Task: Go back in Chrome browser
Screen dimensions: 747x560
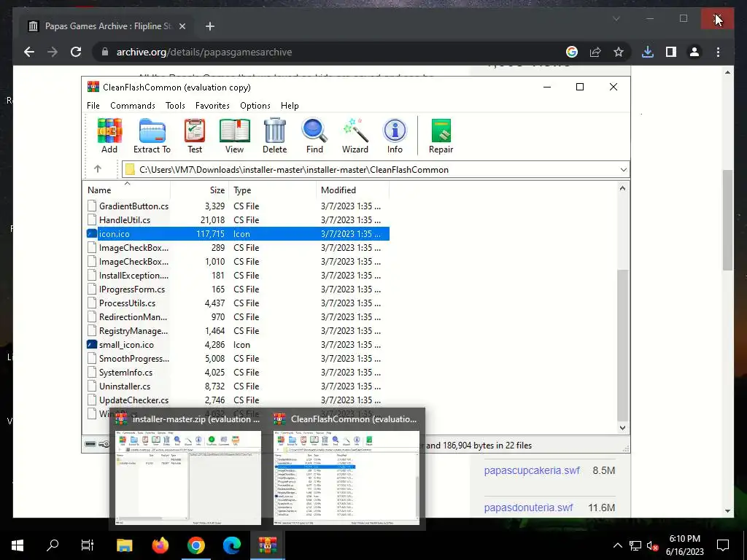Action: [x=29, y=52]
